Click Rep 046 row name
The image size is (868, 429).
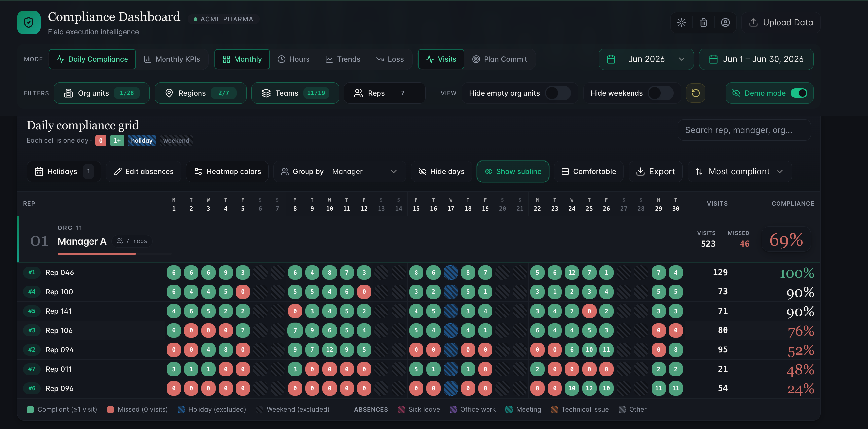pyautogui.click(x=60, y=273)
